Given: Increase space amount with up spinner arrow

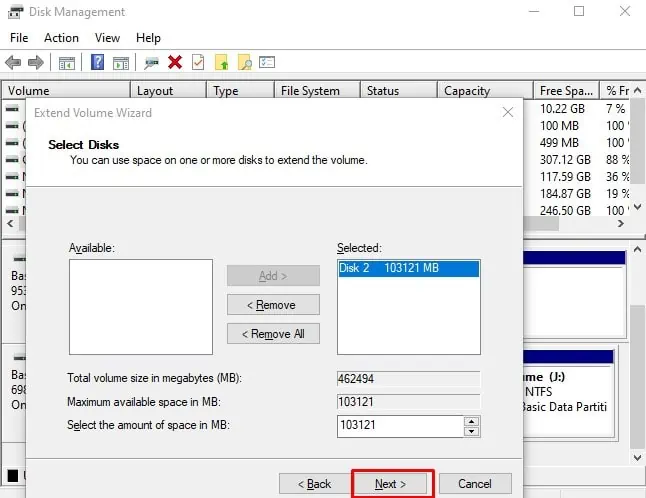Looking at the screenshot, I should coord(471,421).
